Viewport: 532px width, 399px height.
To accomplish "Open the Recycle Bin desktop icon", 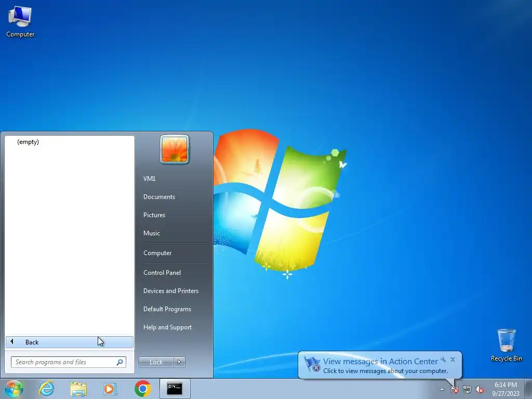I will (506, 345).
